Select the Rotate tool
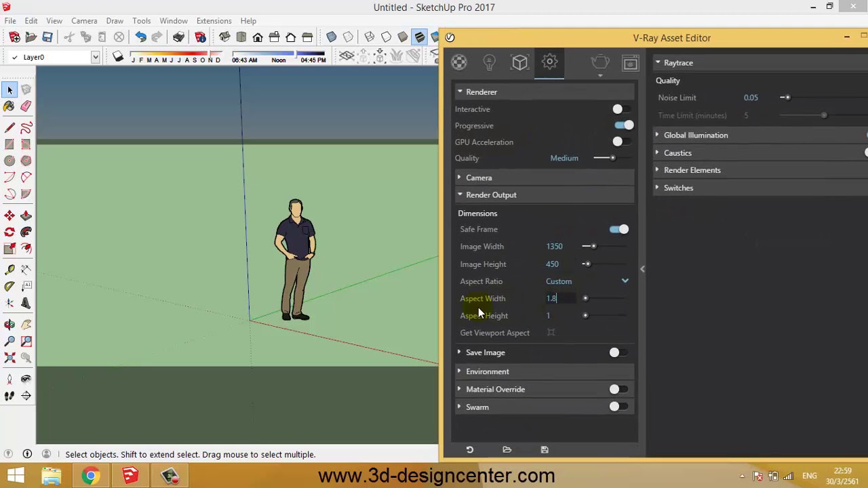Image resolution: width=868 pixels, height=488 pixels. coord(9,232)
